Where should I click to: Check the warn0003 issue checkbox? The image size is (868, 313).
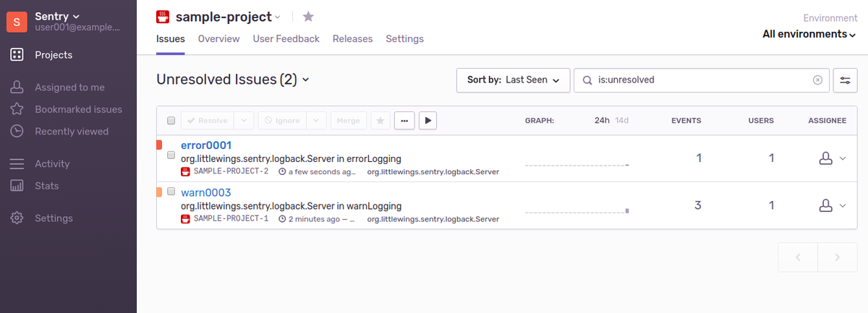pos(171,192)
